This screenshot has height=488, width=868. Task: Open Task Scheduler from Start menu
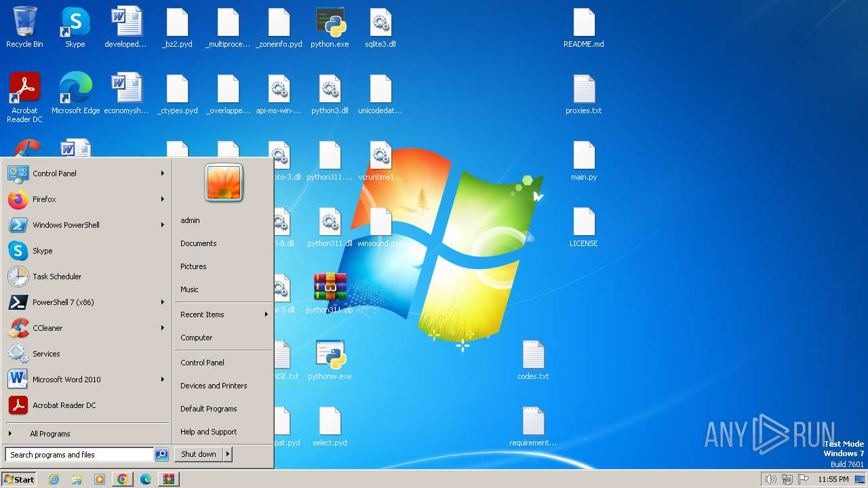(87, 277)
